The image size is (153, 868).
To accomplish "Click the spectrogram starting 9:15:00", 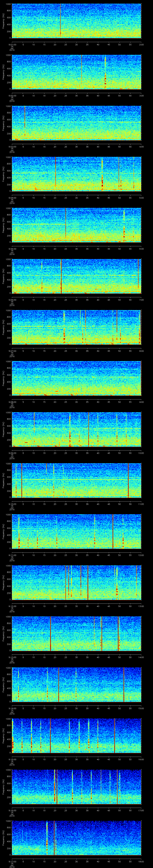I will point(76,736).
